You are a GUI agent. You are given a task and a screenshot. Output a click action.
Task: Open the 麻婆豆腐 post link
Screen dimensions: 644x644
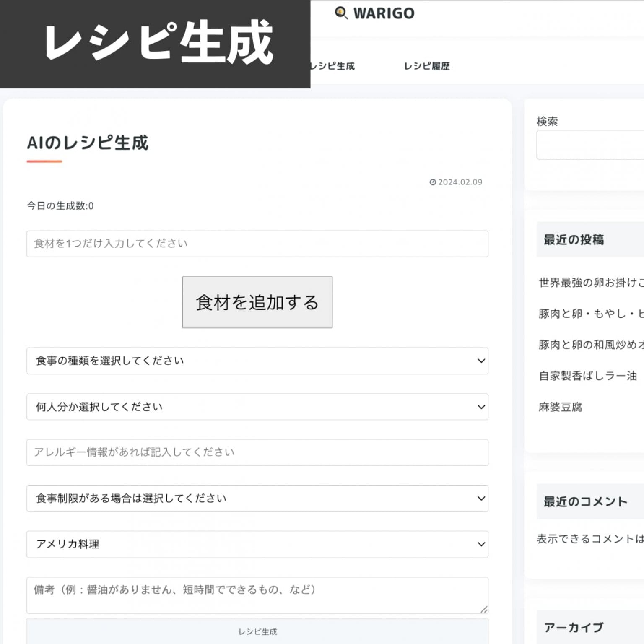(x=560, y=407)
